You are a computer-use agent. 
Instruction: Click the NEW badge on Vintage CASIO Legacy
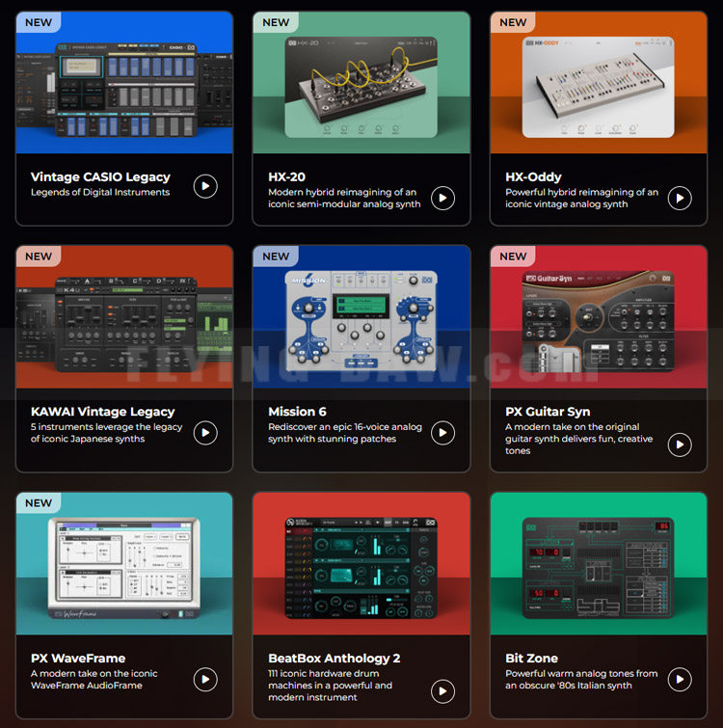(x=39, y=22)
